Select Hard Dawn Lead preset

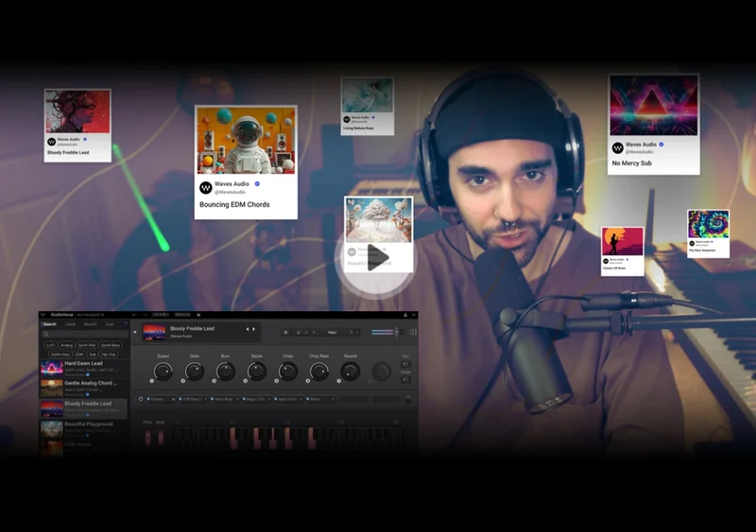[x=83, y=369]
